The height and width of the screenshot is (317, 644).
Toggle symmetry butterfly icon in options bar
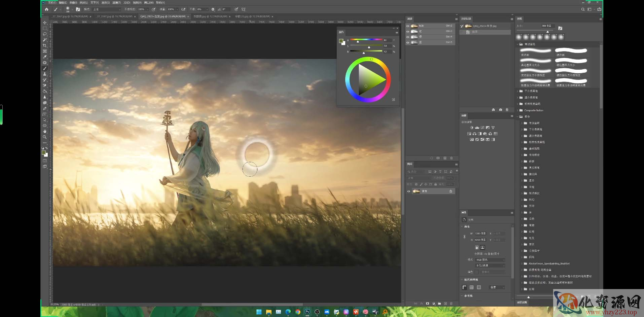(x=243, y=9)
